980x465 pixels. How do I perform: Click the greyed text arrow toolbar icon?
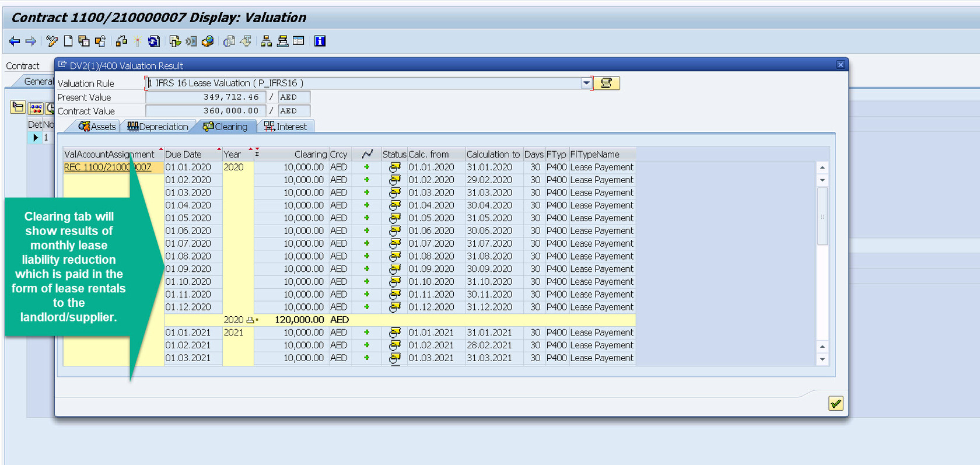tap(246, 41)
